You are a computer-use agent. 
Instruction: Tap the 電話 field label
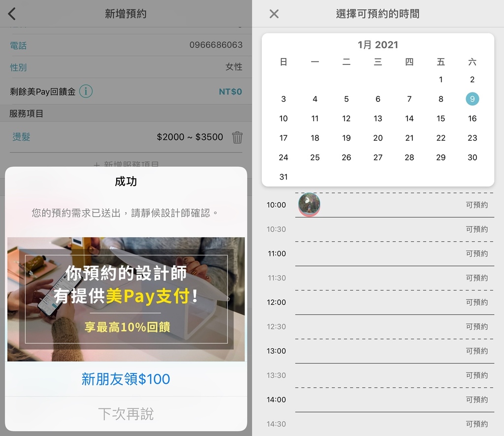click(x=18, y=46)
